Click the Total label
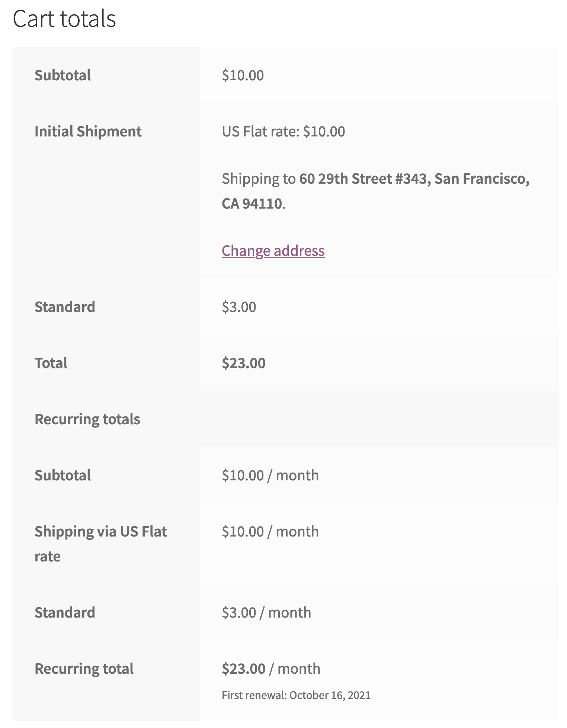 (x=51, y=363)
